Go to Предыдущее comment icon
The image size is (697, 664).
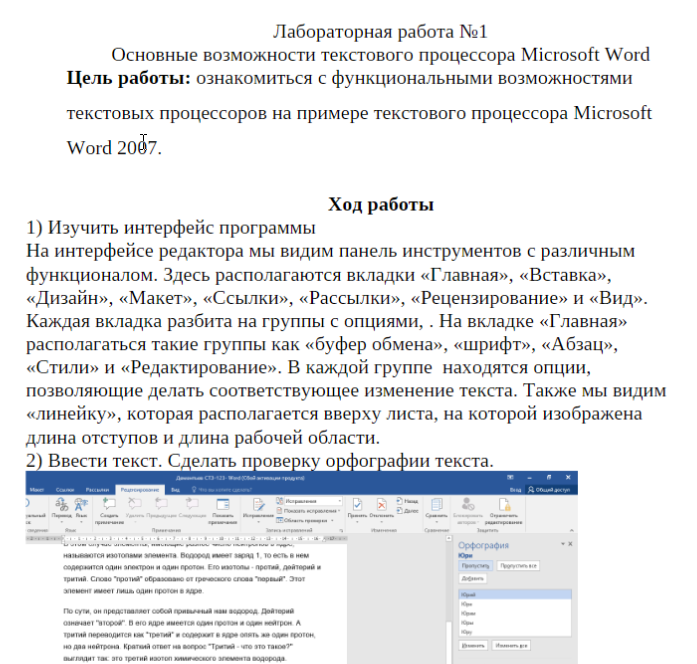pyautogui.click(x=161, y=504)
